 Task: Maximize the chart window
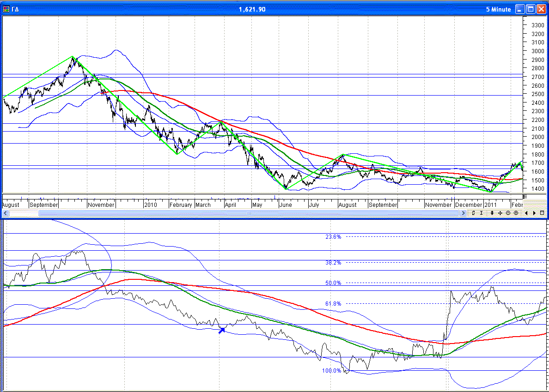pos(531,9)
